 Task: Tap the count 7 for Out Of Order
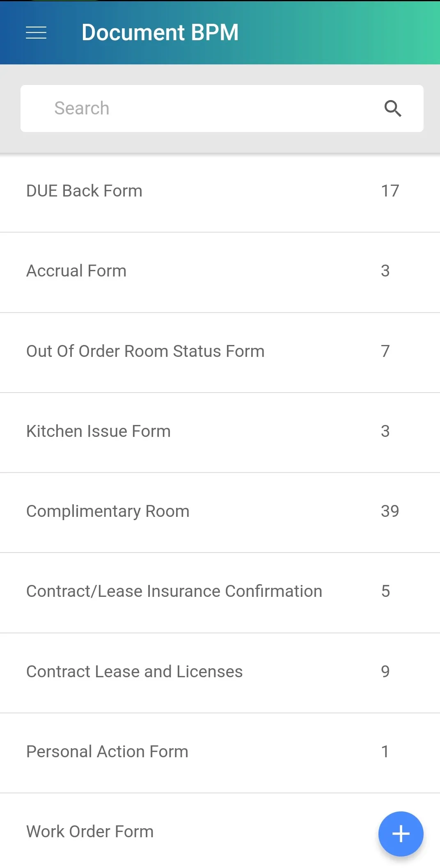pos(385,351)
